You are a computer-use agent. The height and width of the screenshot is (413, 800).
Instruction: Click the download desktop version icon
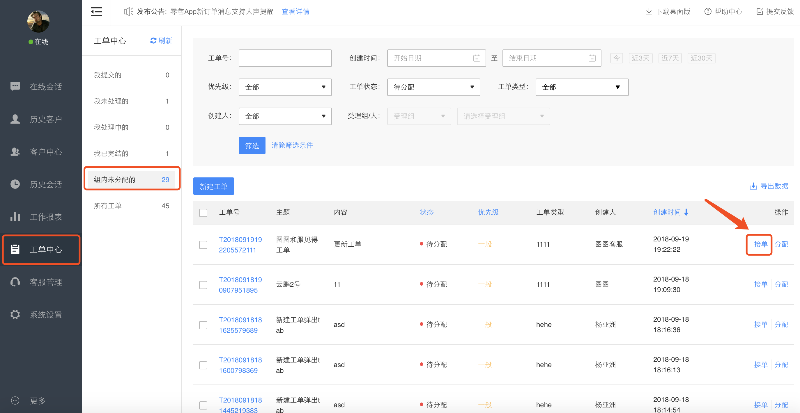(x=649, y=11)
